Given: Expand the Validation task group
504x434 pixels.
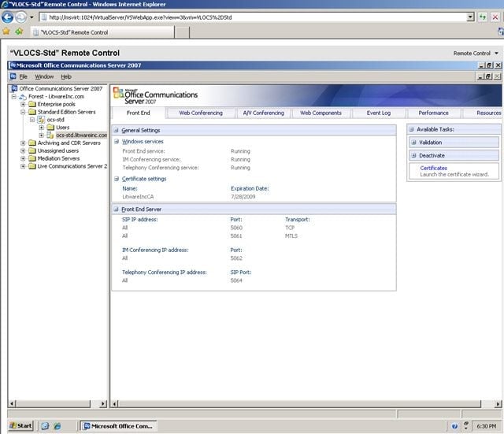Looking at the screenshot, I should tap(414, 142).
